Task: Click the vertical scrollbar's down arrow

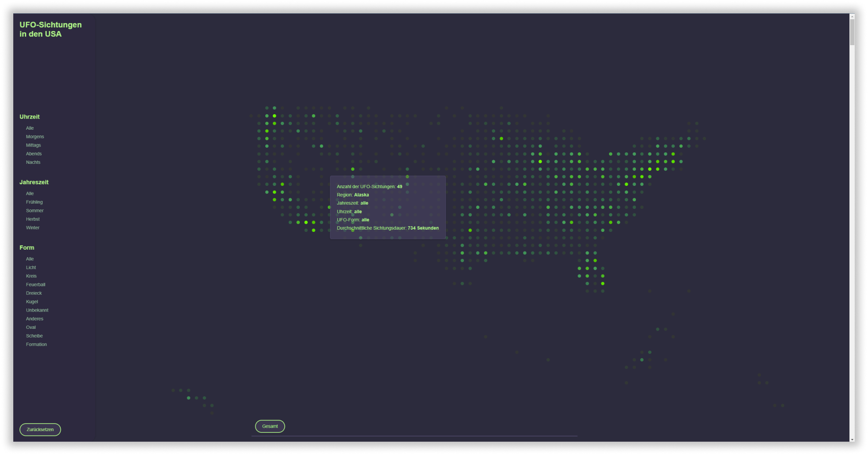Action: (852, 440)
